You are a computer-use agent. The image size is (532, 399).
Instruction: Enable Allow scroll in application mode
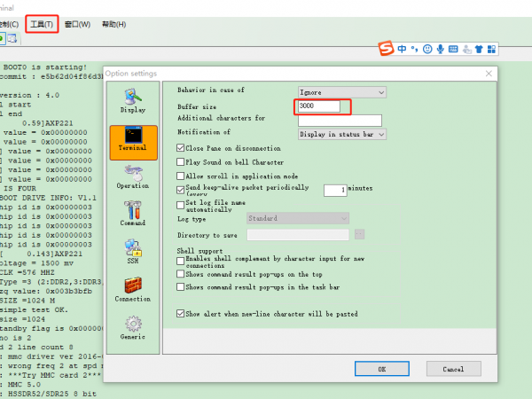[181, 176]
